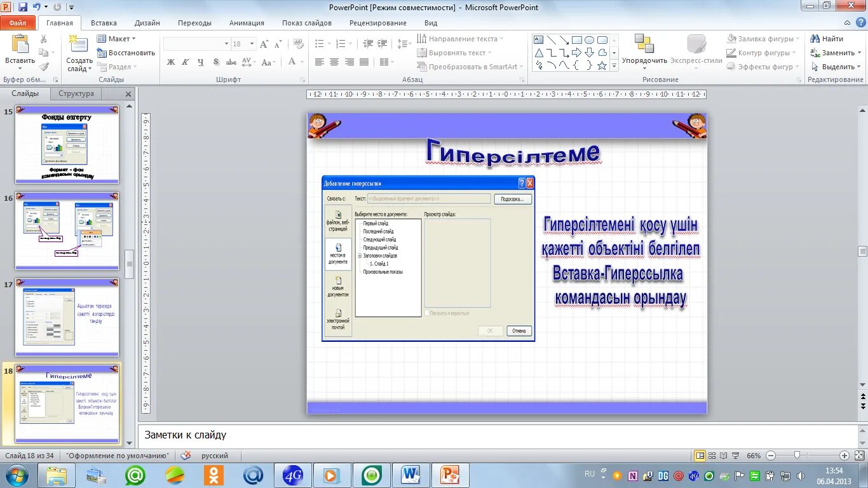The image size is (868, 488).
Task: Center the text alignment
Action: (335, 62)
